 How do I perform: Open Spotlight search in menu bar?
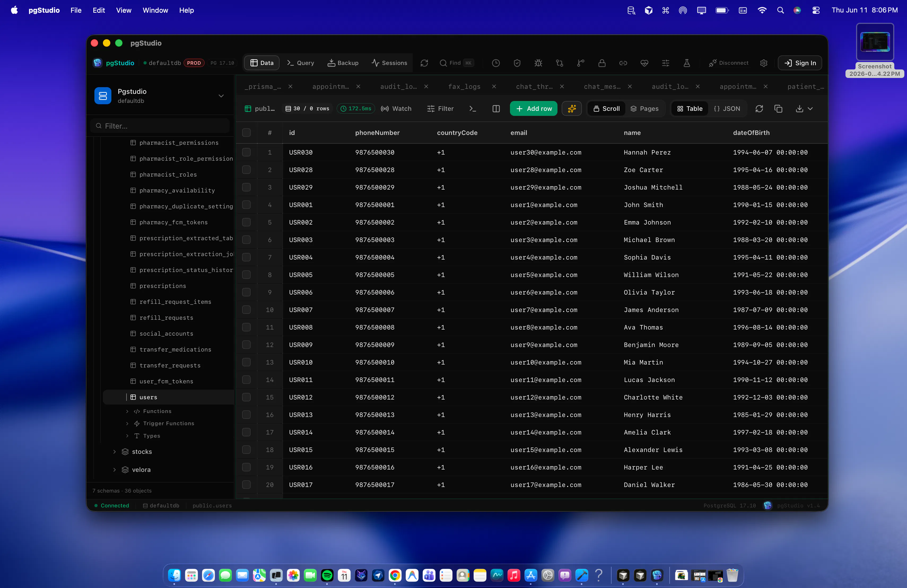pyautogui.click(x=780, y=10)
